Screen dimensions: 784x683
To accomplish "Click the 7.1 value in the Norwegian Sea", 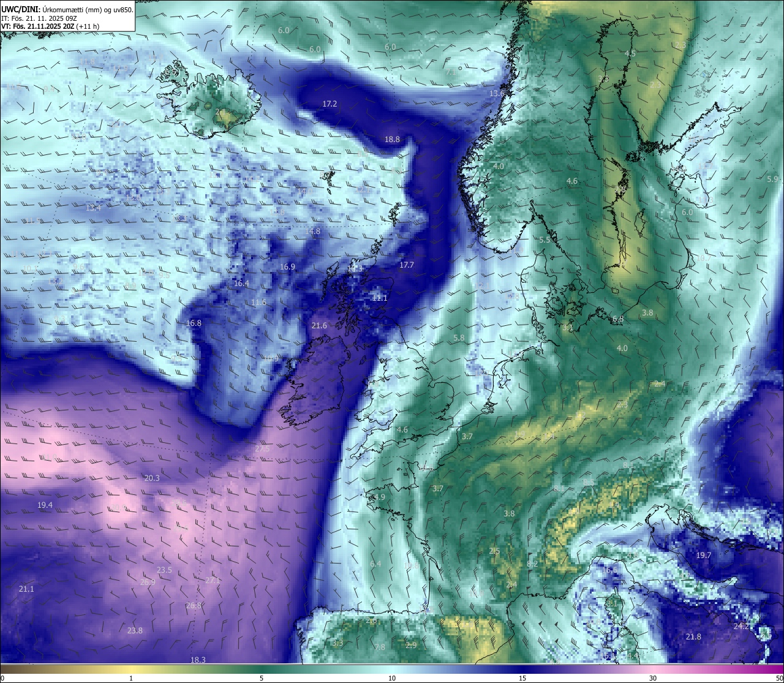I will [x=450, y=72].
